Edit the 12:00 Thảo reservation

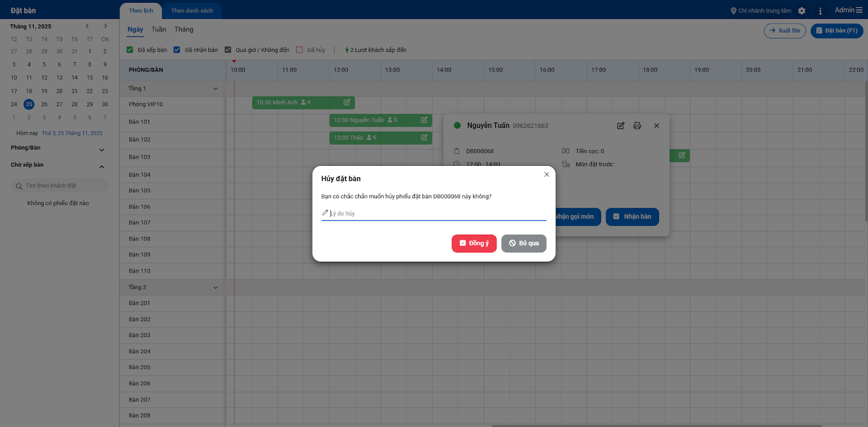click(x=424, y=138)
